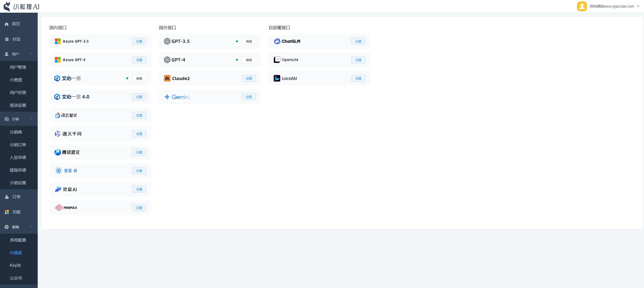Click the LocalAI logo icon
The width and height of the screenshot is (644, 288).
coord(277,79)
